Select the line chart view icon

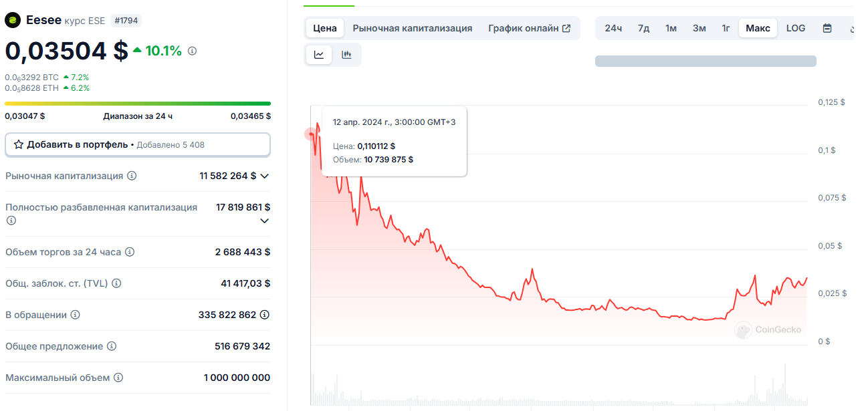pos(319,55)
